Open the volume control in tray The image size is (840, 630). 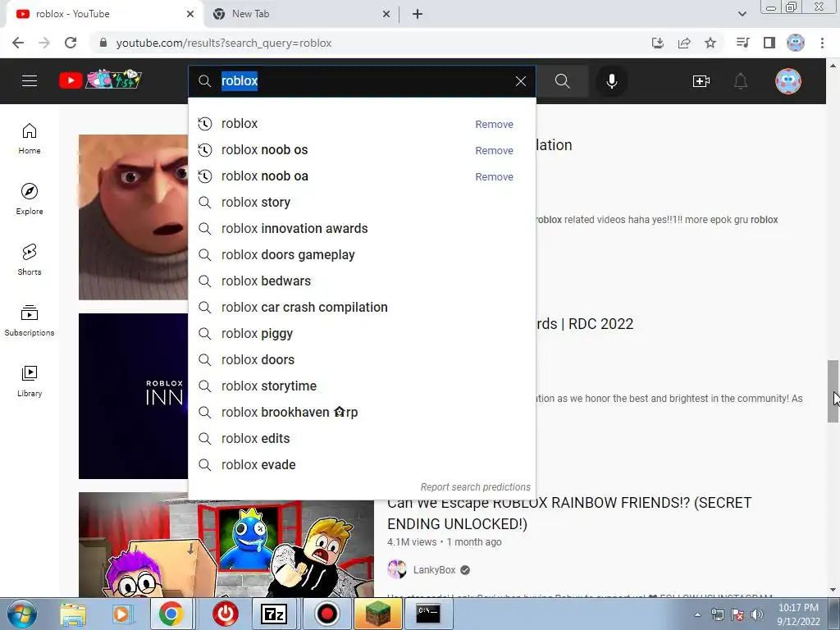[757, 614]
